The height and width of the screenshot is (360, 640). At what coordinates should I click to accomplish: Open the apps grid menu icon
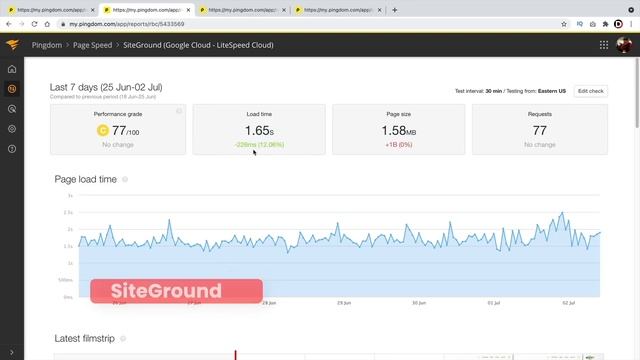coord(604,45)
